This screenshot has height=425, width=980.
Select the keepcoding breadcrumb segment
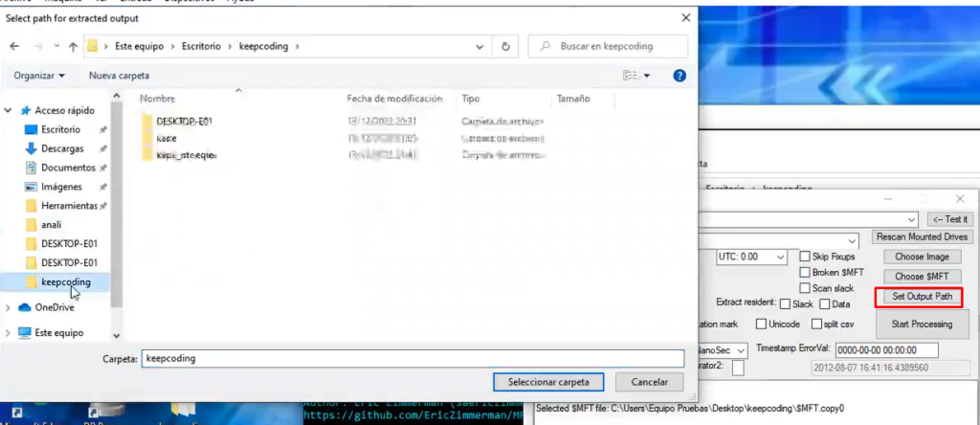(x=263, y=46)
